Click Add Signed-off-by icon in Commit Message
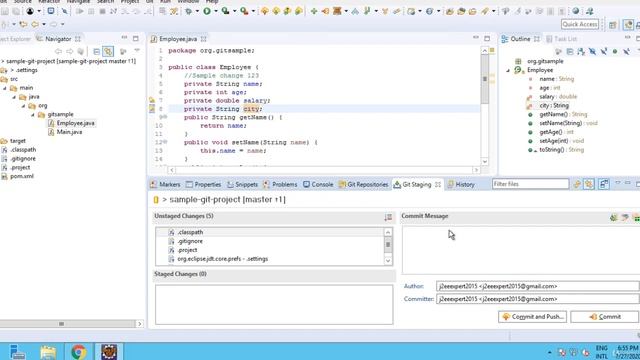The width and height of the screenshot is (640, 360). [x=625, y=217]
